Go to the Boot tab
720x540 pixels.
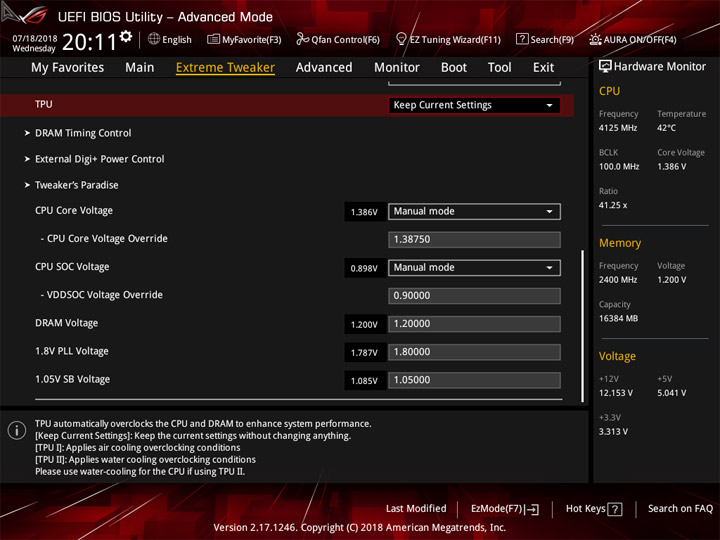pos(454,68)
